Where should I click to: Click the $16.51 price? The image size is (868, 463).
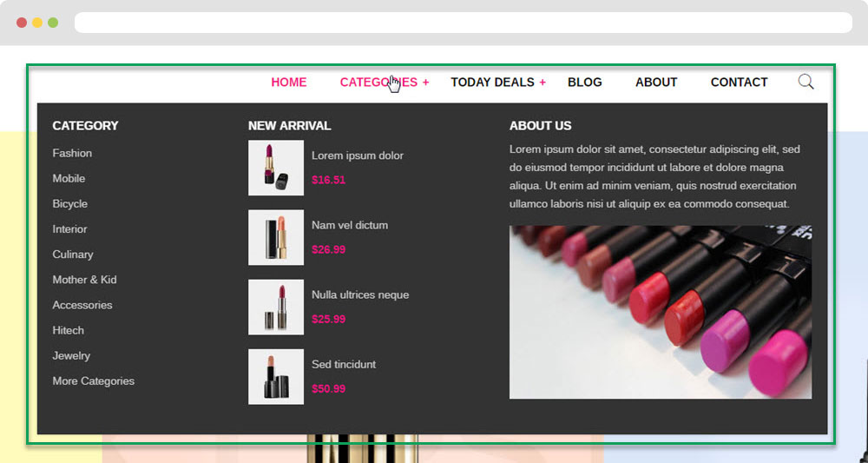pyautogui.click(x=328, y=180)
